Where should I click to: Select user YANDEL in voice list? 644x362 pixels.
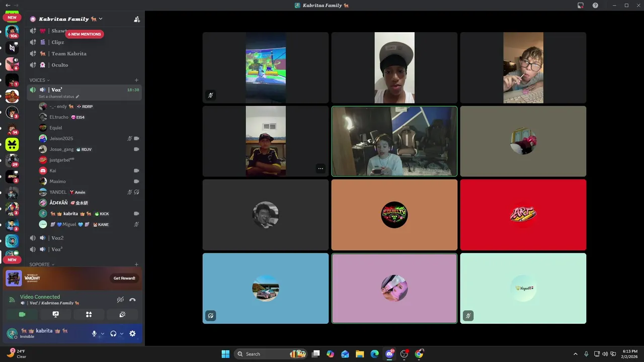(89, 192)
